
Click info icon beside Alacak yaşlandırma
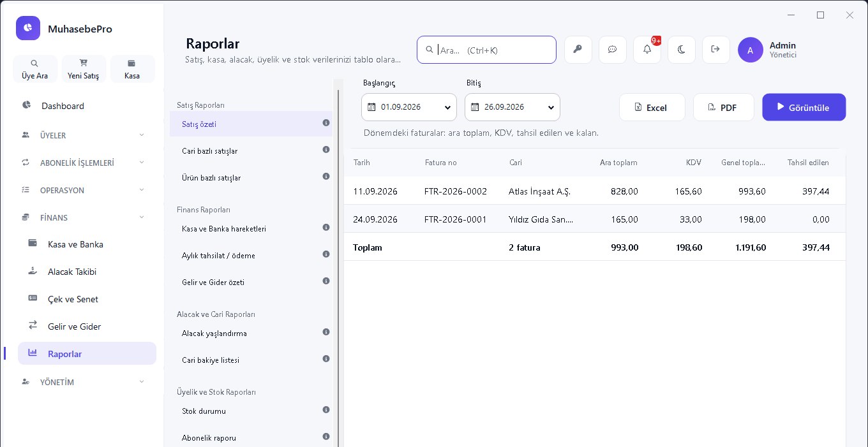pyautogui.click(x=326, y=332)
